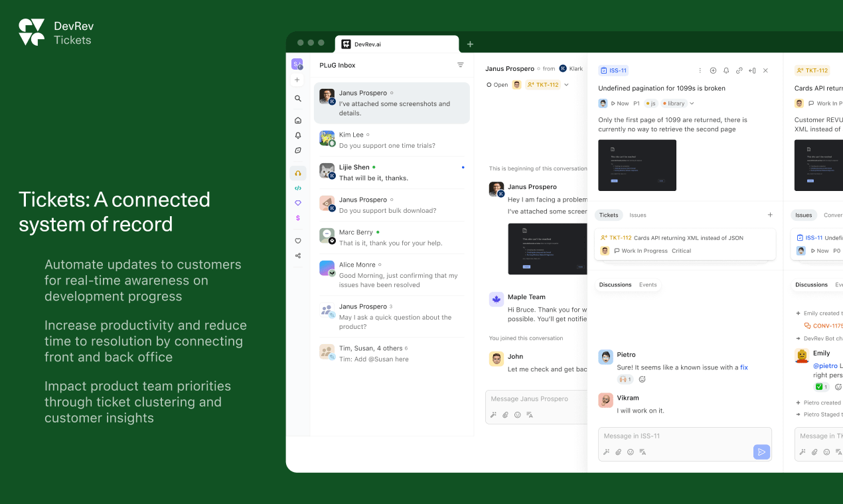Open emoji picker in Message Janus Prospero box
843x504 pixels.
point(517,415)
